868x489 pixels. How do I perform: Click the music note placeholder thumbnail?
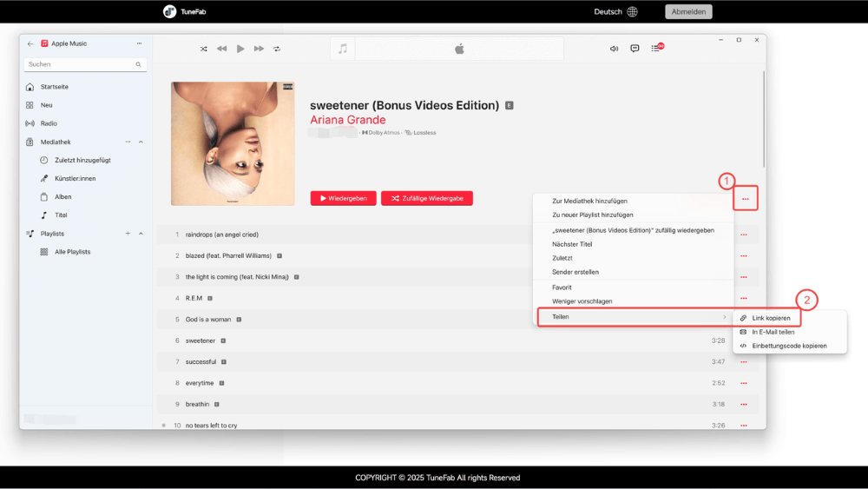click(x=343, y=49)
